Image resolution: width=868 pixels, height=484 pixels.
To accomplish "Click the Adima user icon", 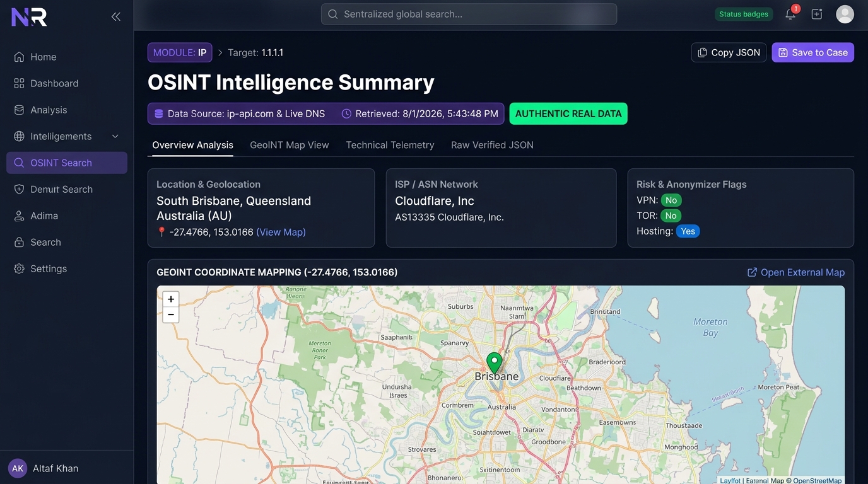I will (x=19, y=216).
